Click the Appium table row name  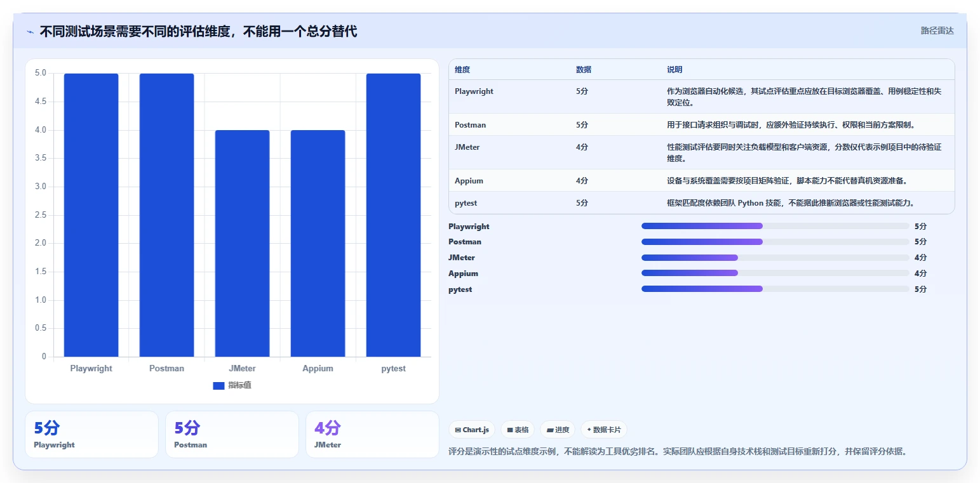coord(469,181)
